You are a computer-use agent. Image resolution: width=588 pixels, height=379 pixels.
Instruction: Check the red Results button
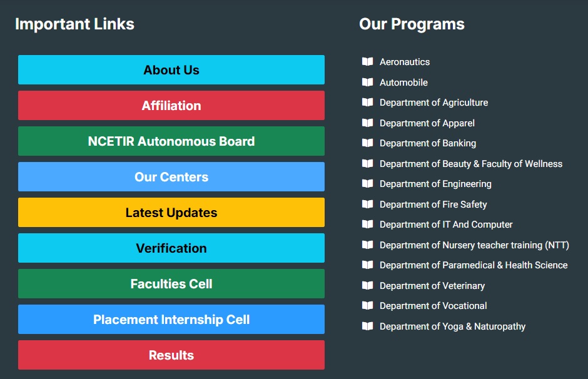coord(171,355)
